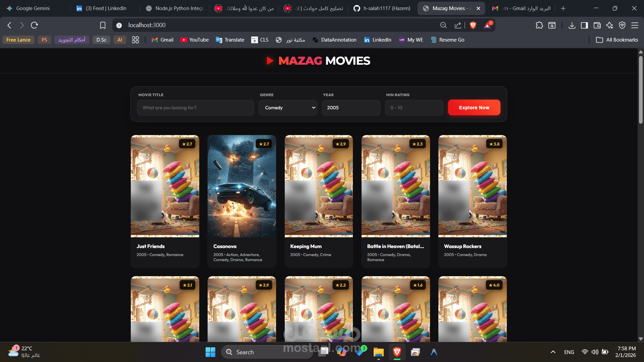Open the Brave Wallet icon
This screenshot has width=644, height=362.
tap(597, 25)
